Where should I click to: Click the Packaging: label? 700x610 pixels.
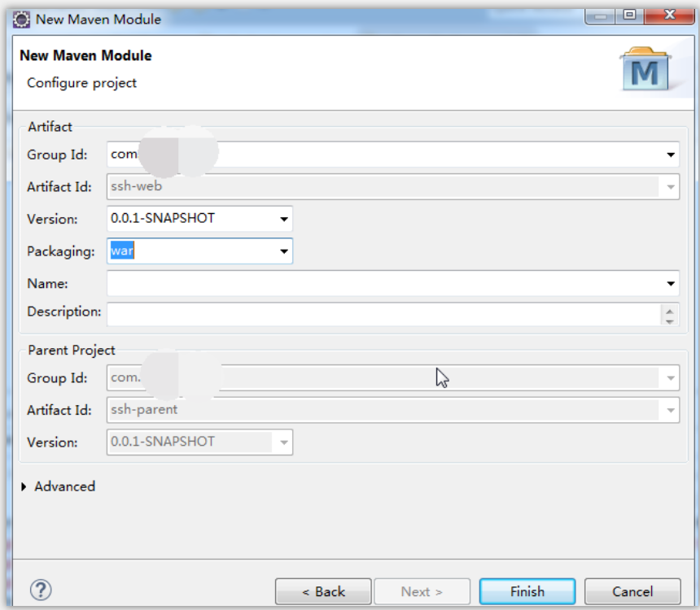coord(61,251)
